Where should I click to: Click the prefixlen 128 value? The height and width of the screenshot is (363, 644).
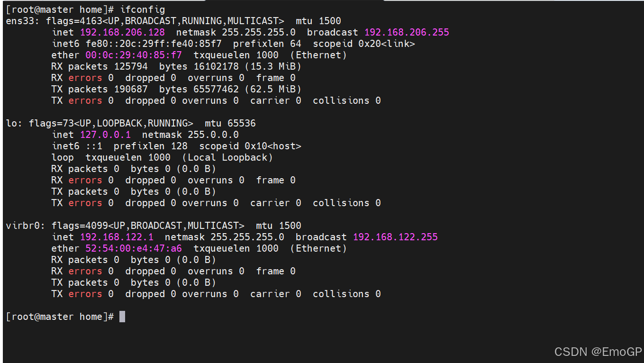[179, 146]
